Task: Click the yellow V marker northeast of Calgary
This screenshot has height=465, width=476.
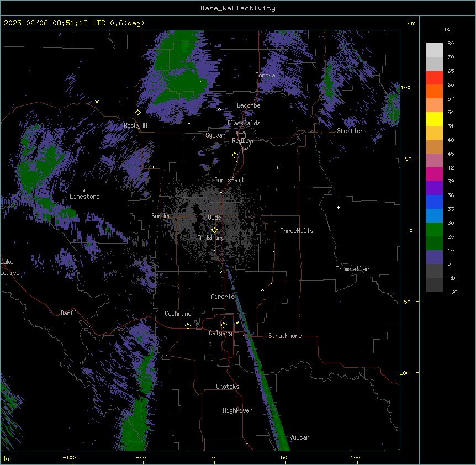Action: click(237, 323)
